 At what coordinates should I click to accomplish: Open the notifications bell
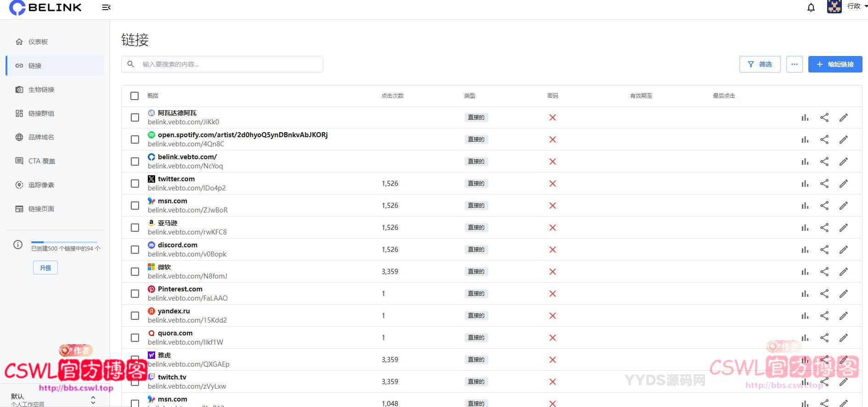[x=811, y=7]
